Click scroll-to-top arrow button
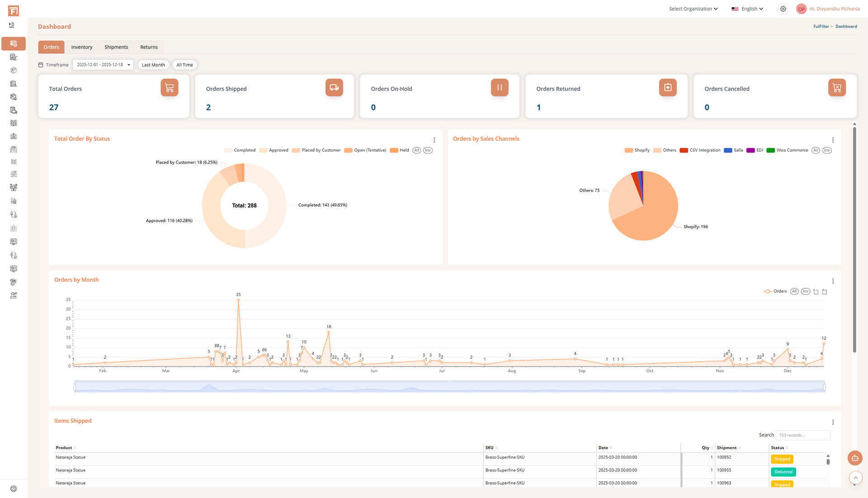 (x=855, y=478)
